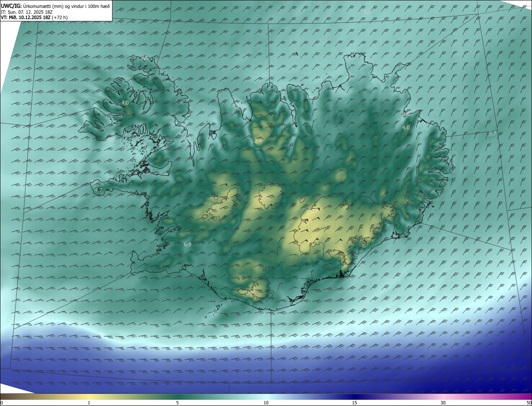Click the "VT: Mið. 10.12.2025 18Z" valid time
The image size is (532, 406).
tap(25, 17)
